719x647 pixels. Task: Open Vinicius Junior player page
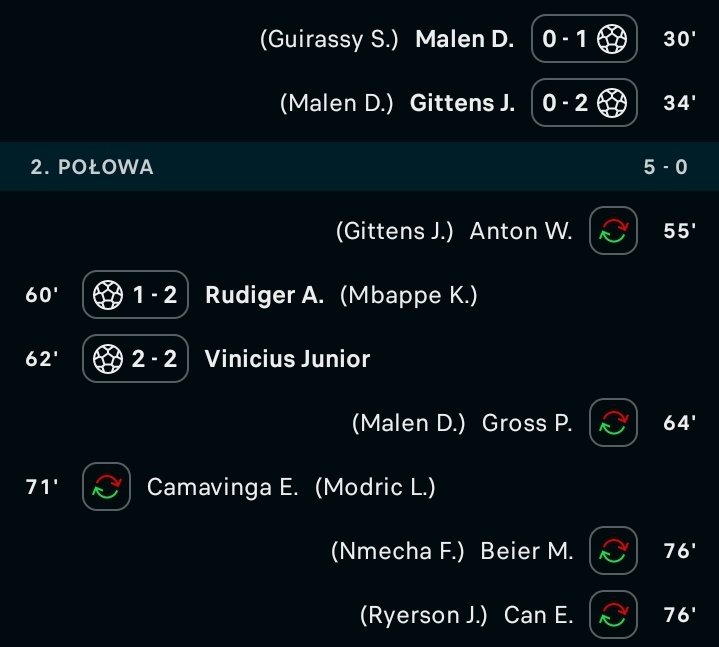coord(287,359)
